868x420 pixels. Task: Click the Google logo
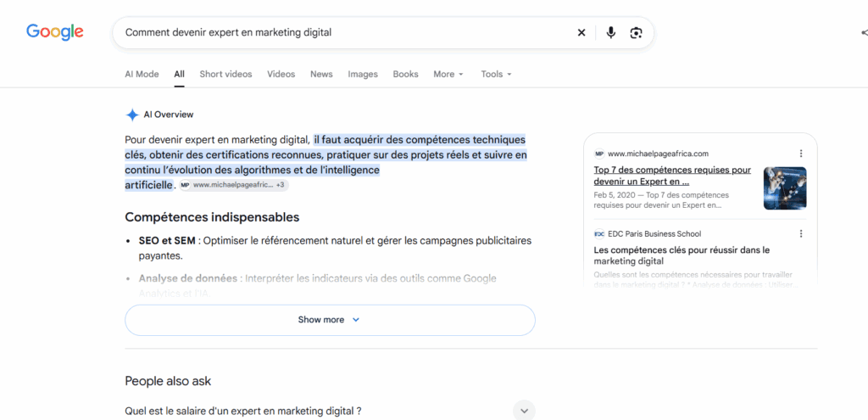pos(55,32)
